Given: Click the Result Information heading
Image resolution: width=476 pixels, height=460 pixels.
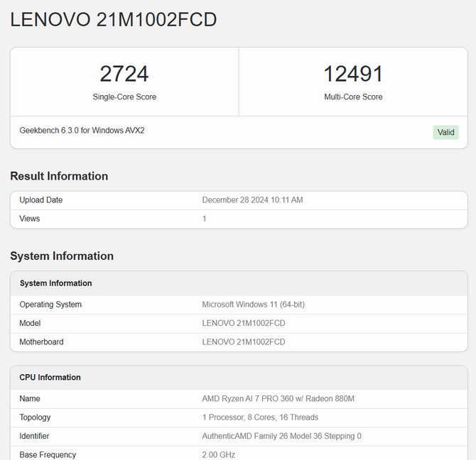Looking at the screenshot, I should (59, 176).
